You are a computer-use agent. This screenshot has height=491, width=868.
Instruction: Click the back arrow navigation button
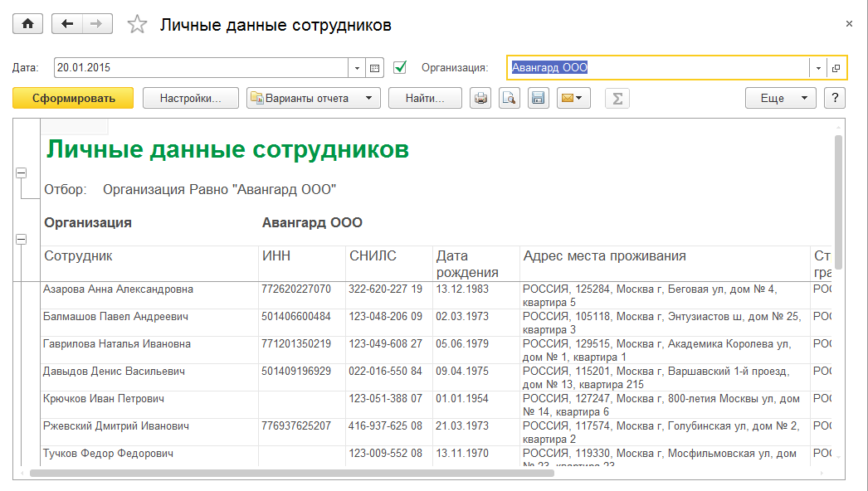click(x=67, y=24)
